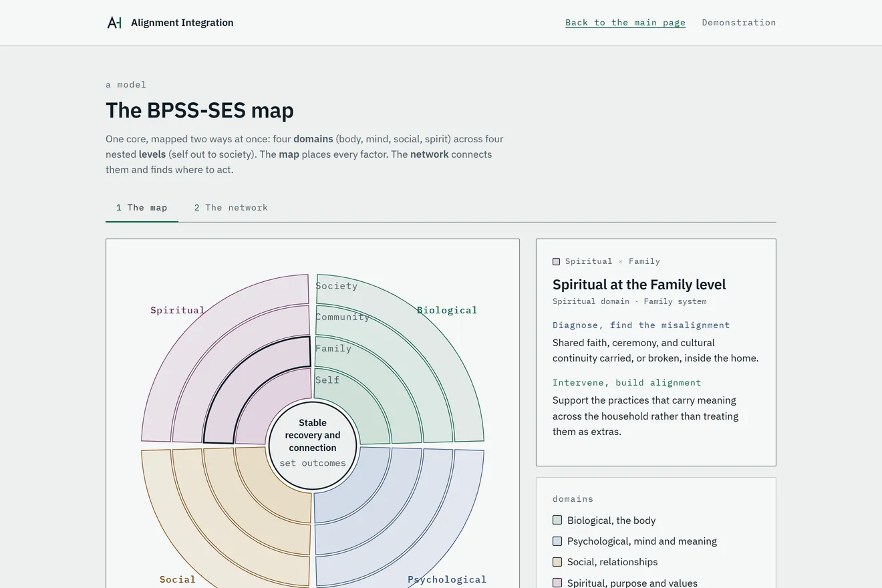Screen dimensions: 882x588
Task: Click the Self level label on map
Action: [327, 380]
